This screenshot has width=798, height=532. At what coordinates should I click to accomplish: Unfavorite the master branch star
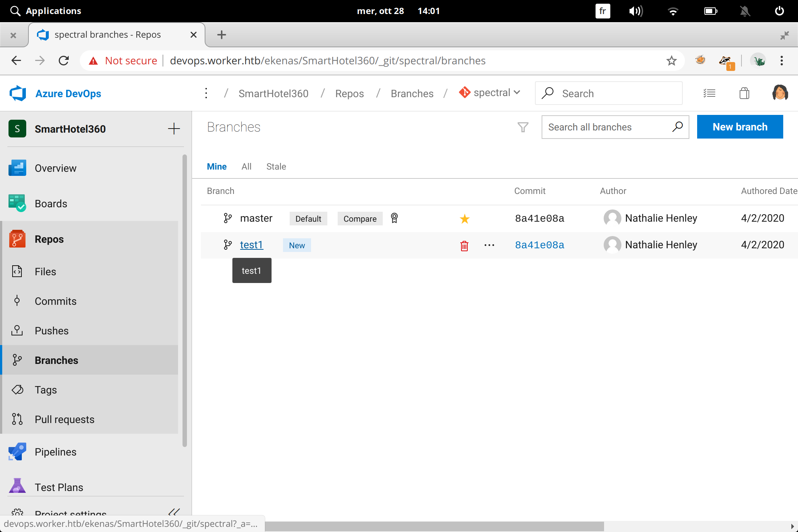[x=464, y=218]
